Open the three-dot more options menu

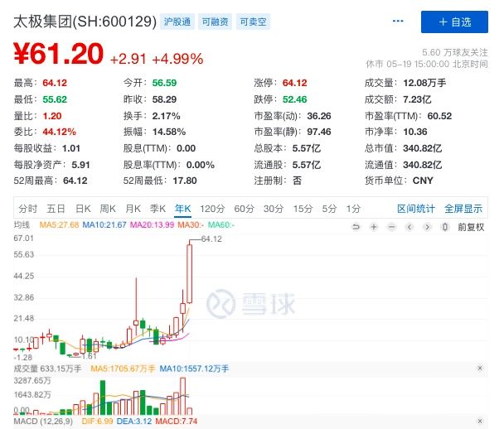point(398,22)
